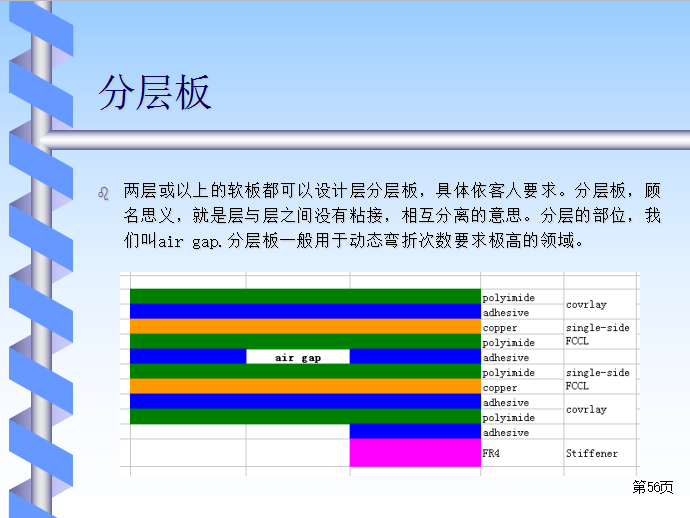Select the white air gap label

coord(298,357)
